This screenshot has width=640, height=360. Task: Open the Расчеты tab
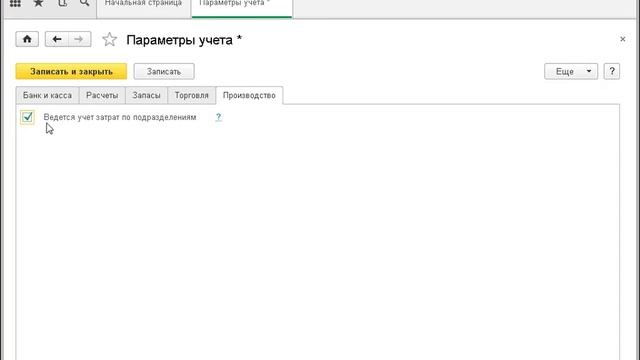102,96
